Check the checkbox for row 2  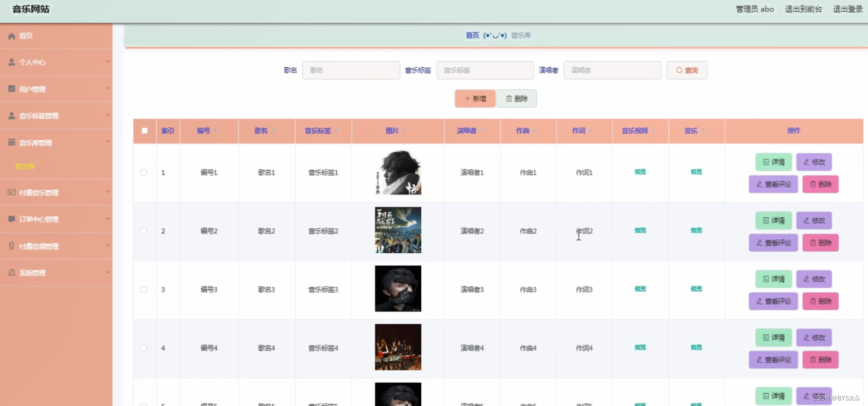[144, 231]
